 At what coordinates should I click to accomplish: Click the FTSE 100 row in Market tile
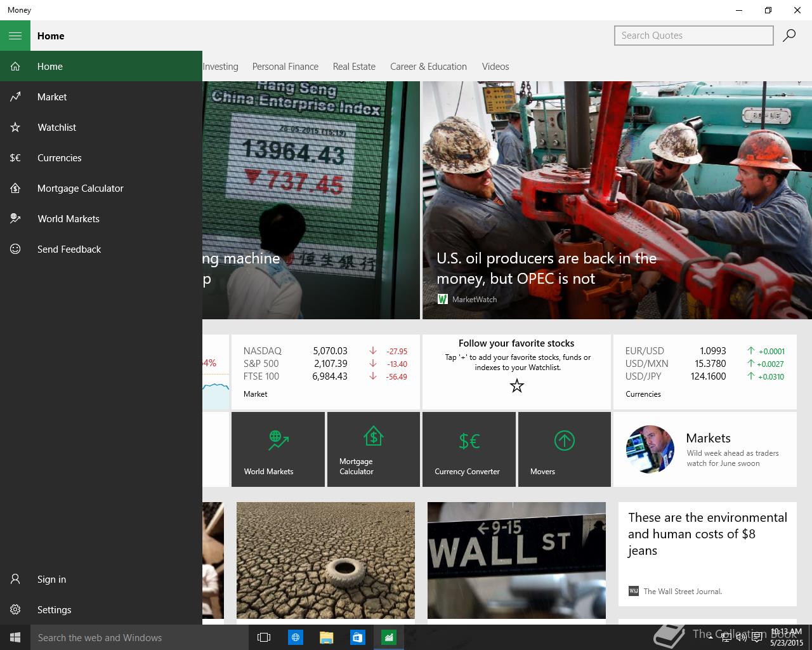click(x=325, y=376)
